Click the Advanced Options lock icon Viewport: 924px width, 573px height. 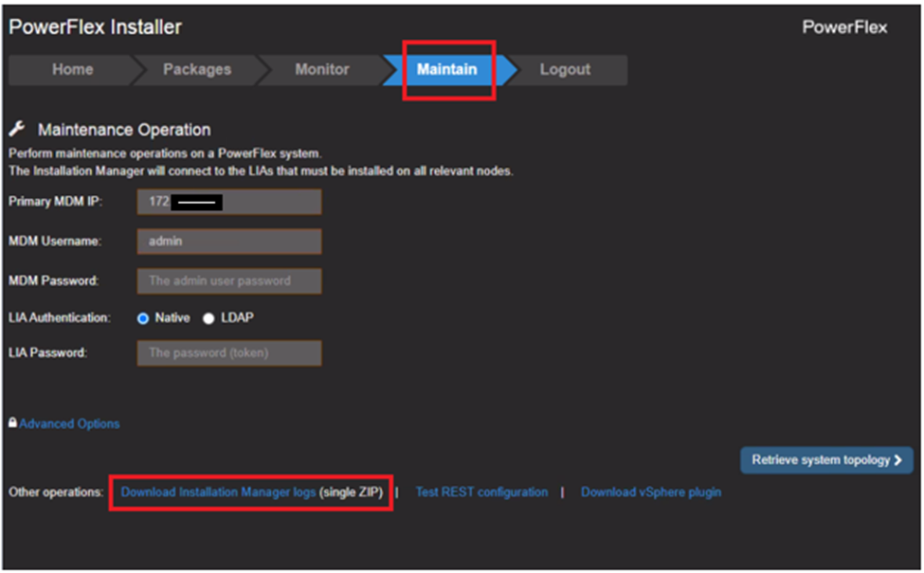12,422
